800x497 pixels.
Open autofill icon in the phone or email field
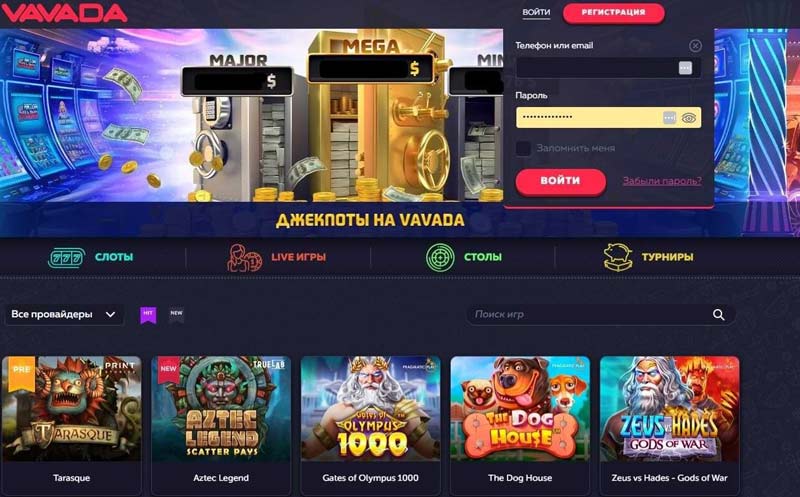[x=685, y=68]
